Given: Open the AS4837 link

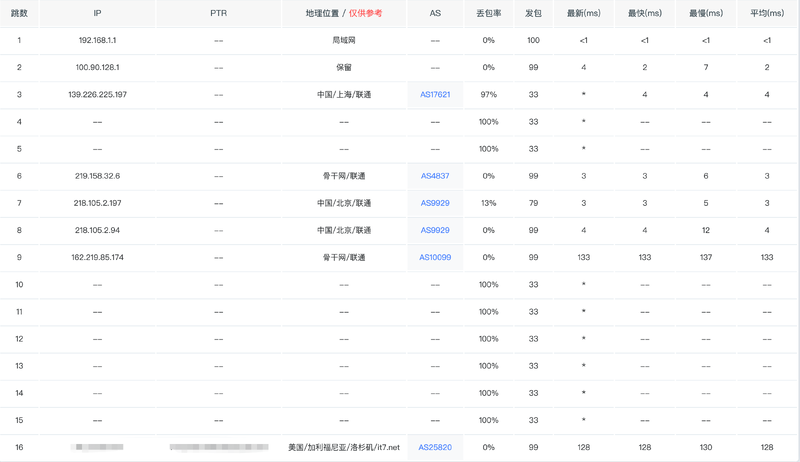Looking at the screenshot, I should coord(435,176).
